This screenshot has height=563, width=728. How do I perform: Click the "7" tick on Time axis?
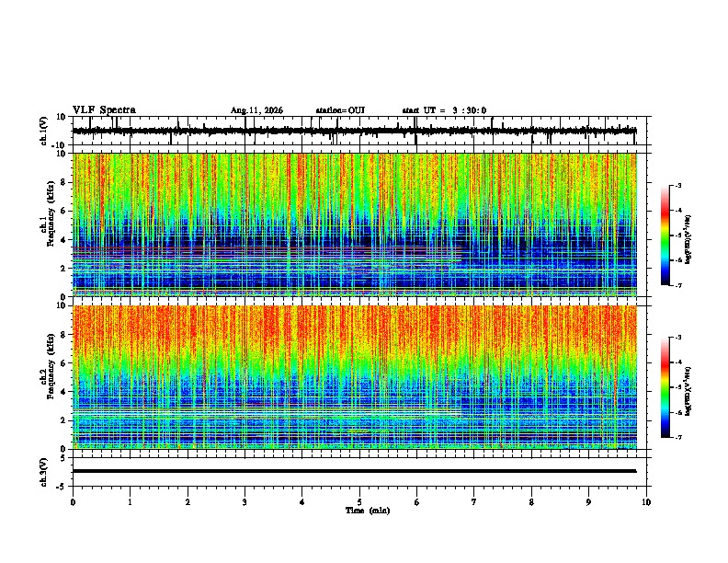(x=474, y=502)
